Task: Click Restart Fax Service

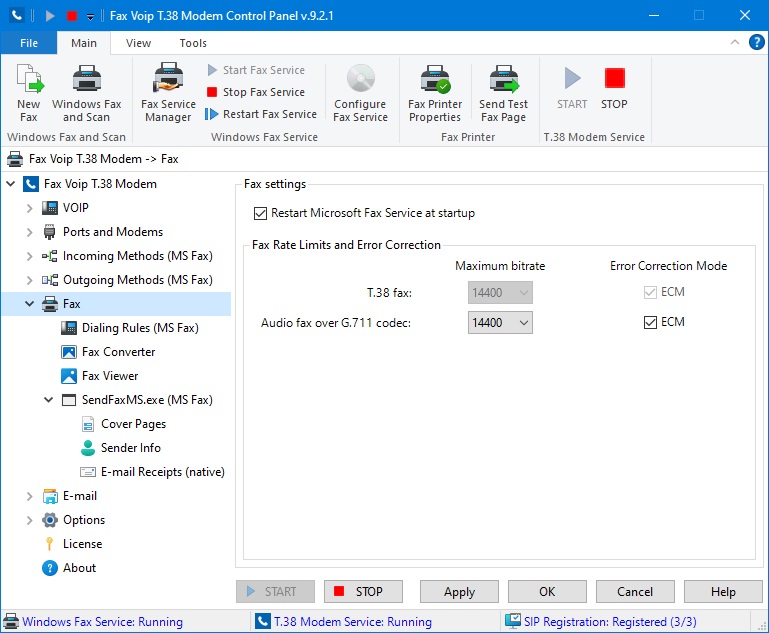Action: (x=261, y=114)
